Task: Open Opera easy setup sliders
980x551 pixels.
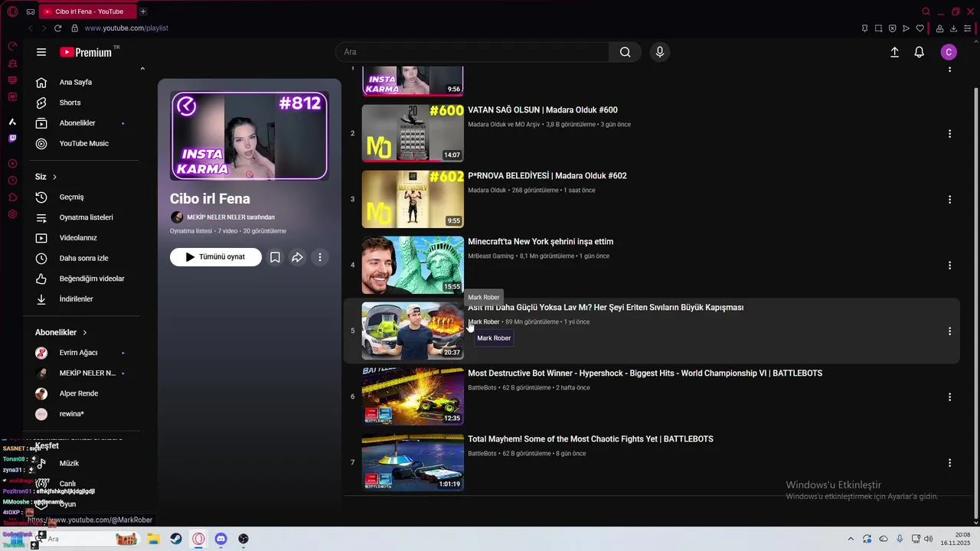Action: [969, 28]
